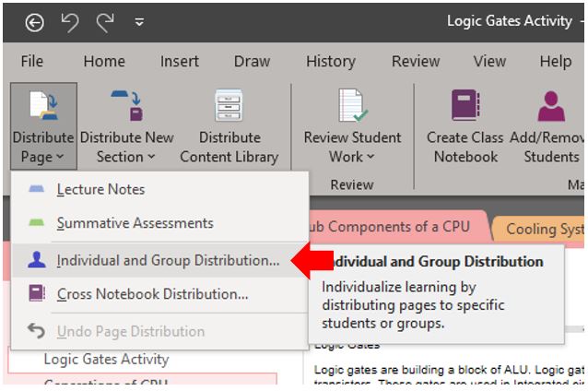Screen dimensions: 588x391
Task: Click the Create Class Notebook label
Action: click(465, 148)
